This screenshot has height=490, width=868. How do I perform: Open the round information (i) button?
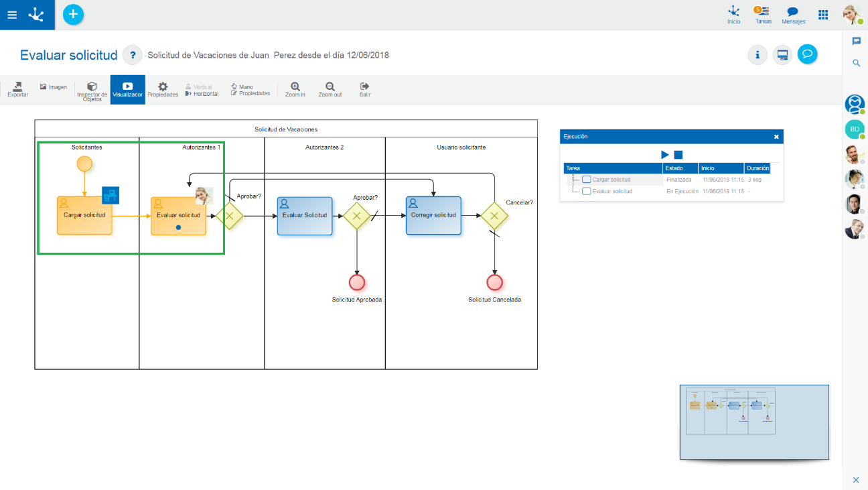(757, 55)
